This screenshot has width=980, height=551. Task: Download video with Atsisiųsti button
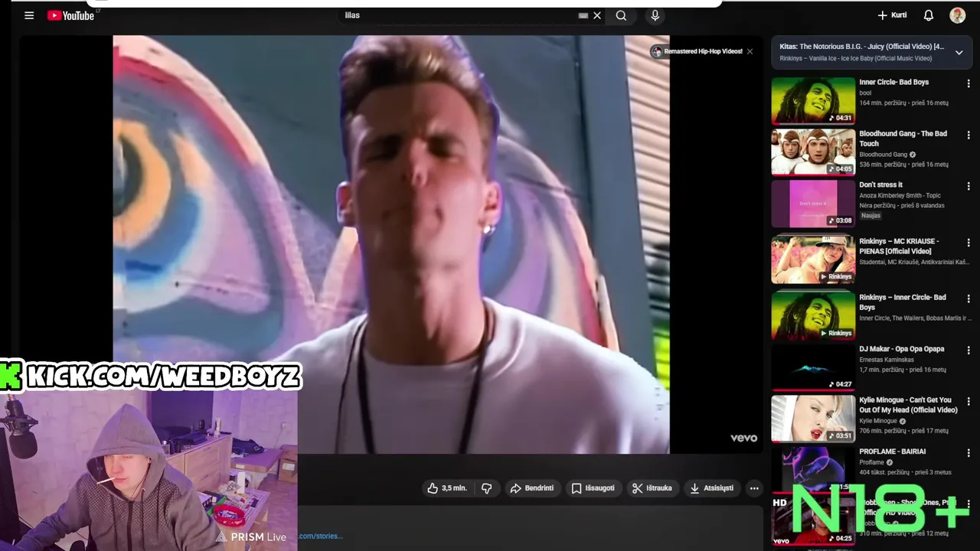click(711, 488)
